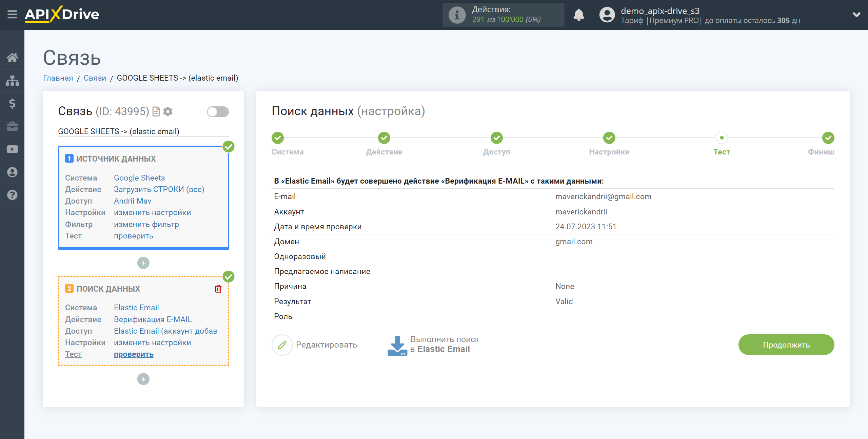Click the Продолжить button

pyautogui.click(x=786, y=345)
